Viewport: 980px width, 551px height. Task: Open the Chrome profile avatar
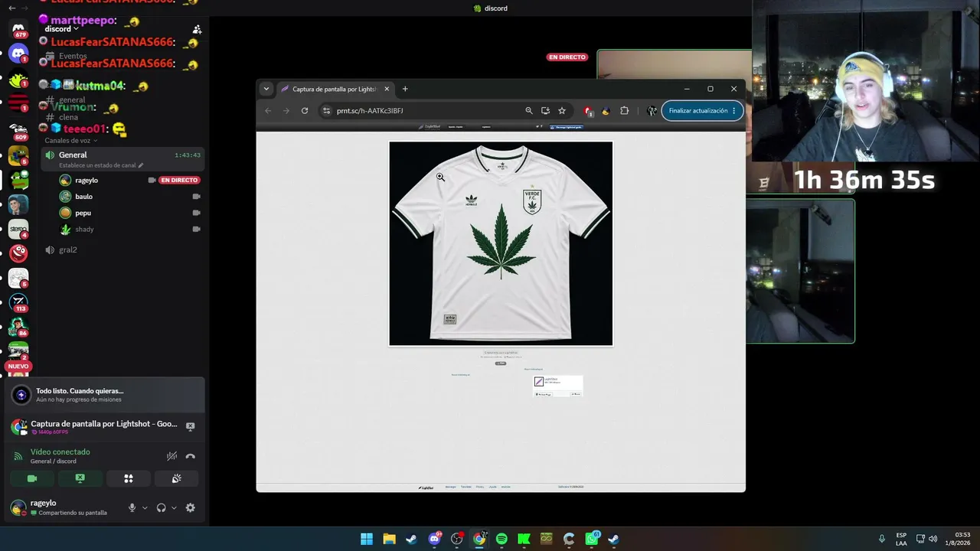[652, 111]
